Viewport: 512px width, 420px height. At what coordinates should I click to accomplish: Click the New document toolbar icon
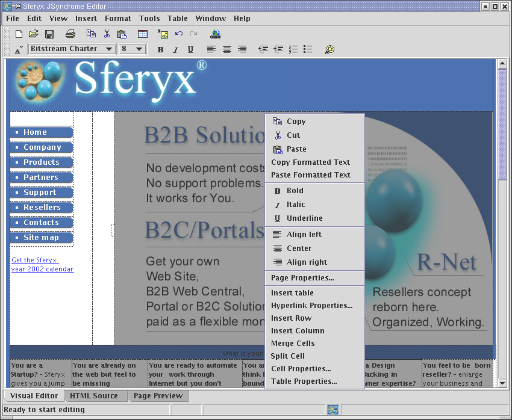19,34
